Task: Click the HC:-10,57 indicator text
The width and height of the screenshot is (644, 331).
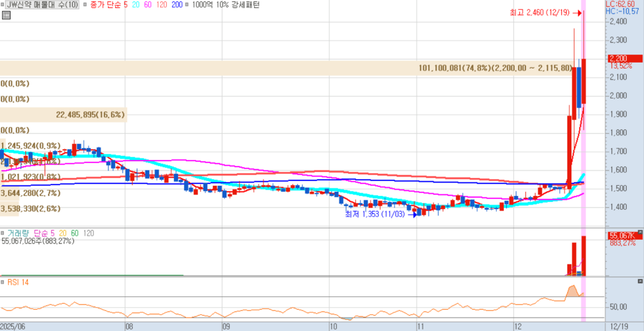Action: (x=621, y=10)
